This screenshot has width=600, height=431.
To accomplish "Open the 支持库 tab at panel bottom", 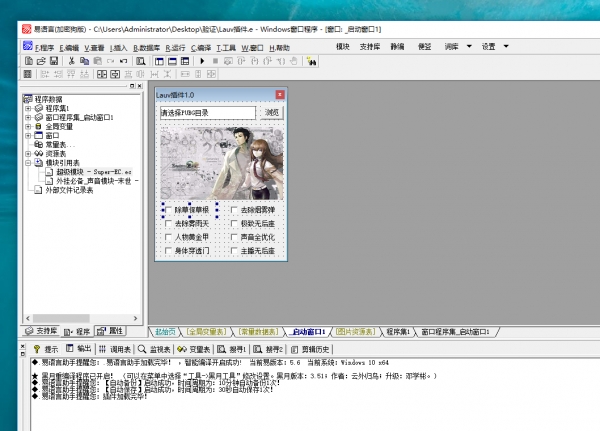I will (41, 331).
